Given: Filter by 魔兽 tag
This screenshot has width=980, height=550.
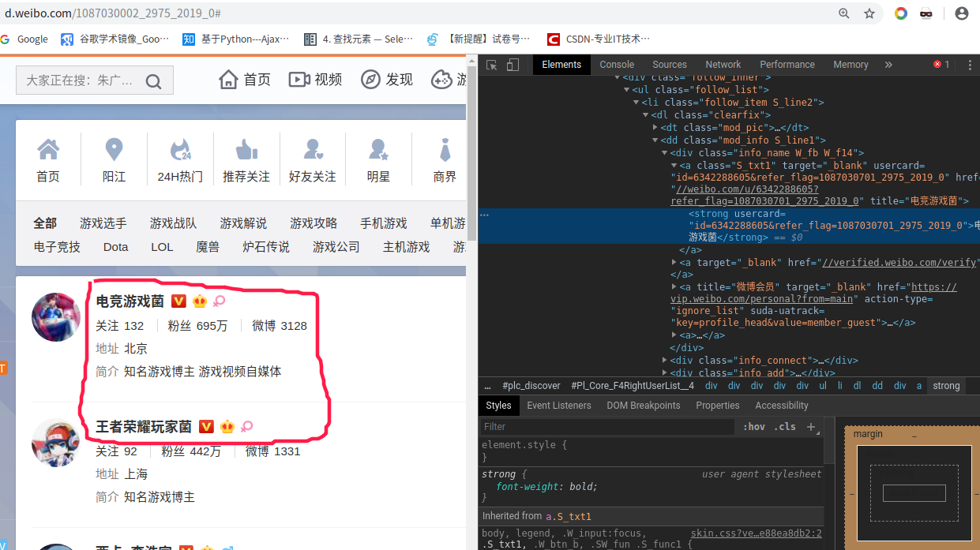Looking at the screenshot, I should click(208, 247).
